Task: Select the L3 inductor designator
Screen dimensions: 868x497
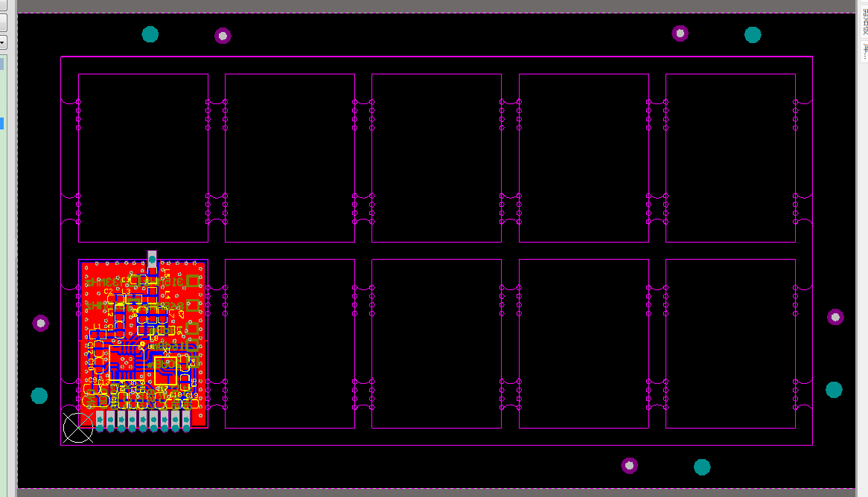Action: point(127,292)
